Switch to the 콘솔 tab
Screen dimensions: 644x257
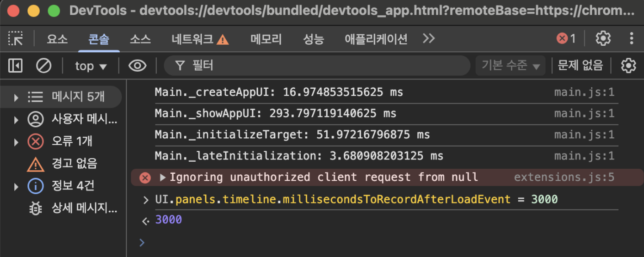click(99, 39)
